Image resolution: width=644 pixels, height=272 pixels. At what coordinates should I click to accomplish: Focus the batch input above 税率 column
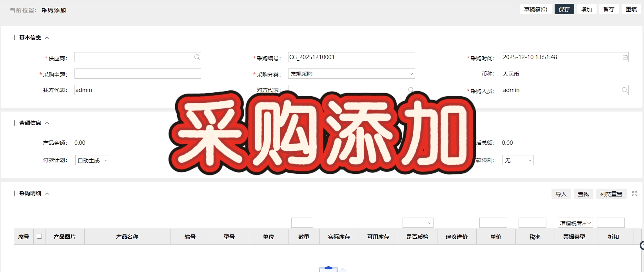pyautogui.click(x=532, y=223)
